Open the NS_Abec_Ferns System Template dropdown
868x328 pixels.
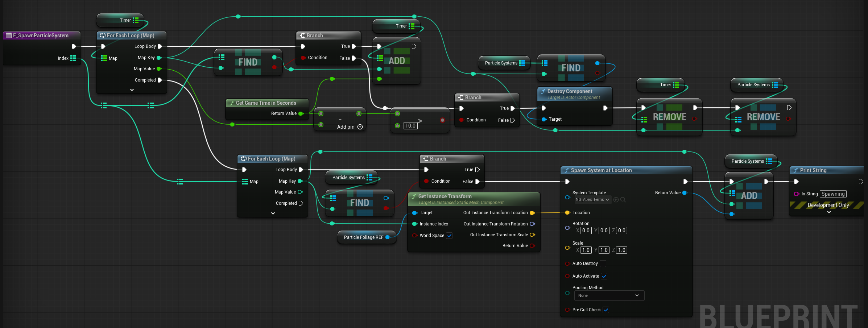tap(592, 200)
